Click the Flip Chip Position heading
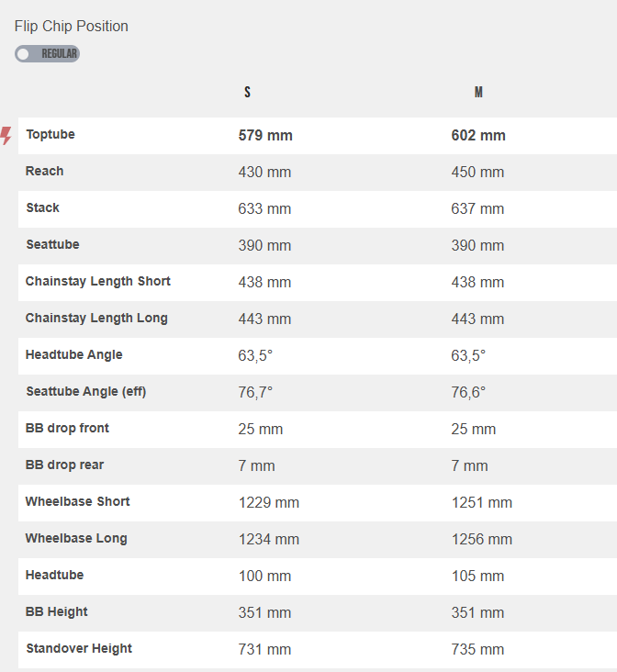The width and height of the screenshot is (617, 672). click(72, 27)
